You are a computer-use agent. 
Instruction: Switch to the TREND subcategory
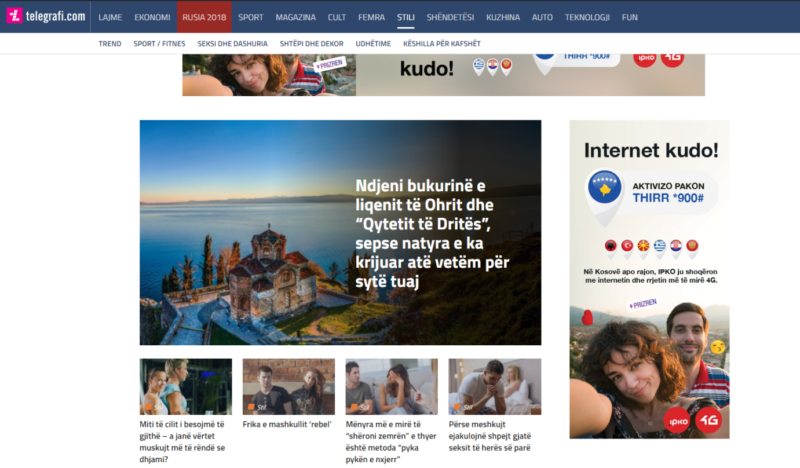(x=110, y=44)
